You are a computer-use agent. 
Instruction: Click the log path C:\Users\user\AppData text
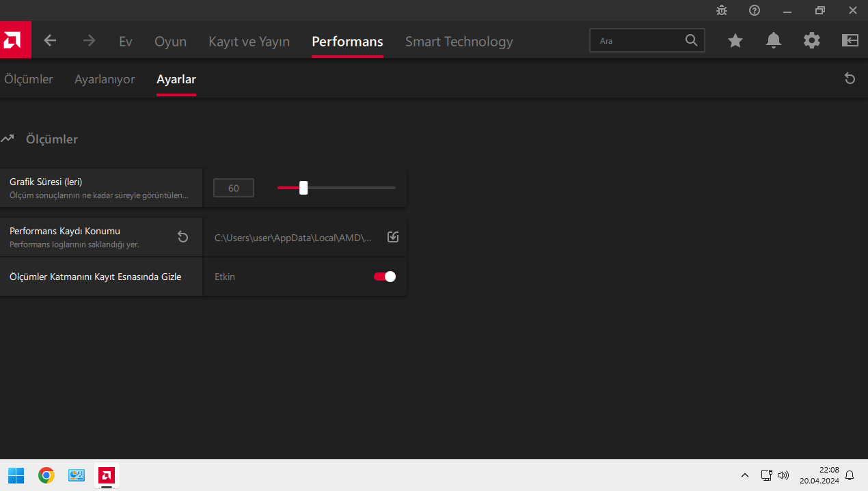coord(293,238)
